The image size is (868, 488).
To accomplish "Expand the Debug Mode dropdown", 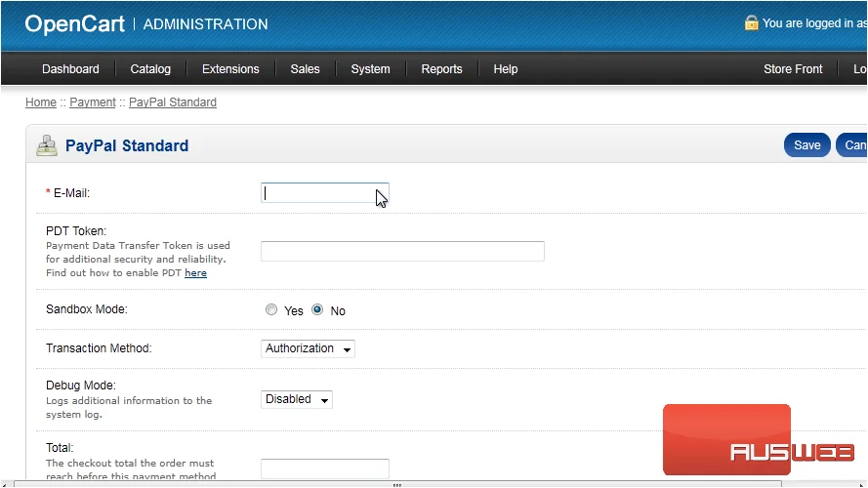I will [297, 399].
